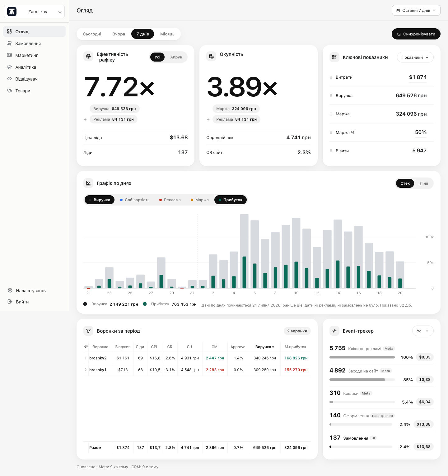The width and height of the screenshot is (448, 476).
Task: Click the Вийти logout icon
Action: [x=10, y=302]
